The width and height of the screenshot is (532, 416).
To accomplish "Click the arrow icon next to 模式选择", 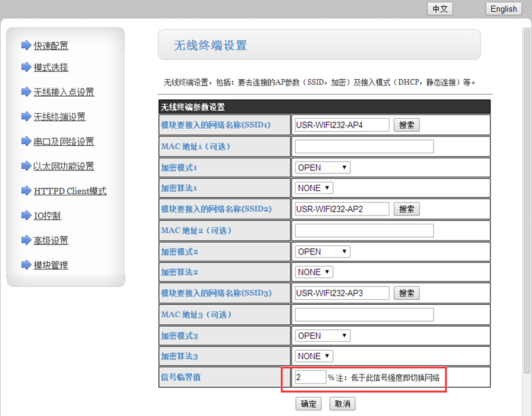I will [x=26, y=67].
